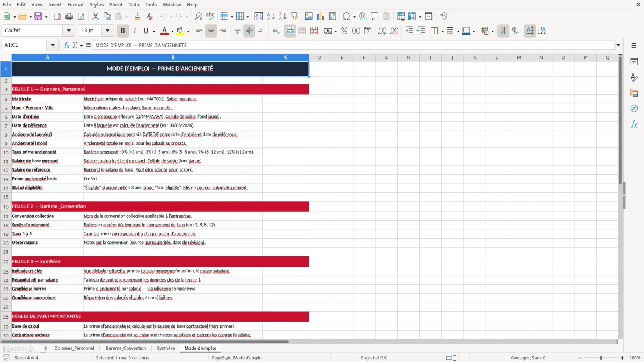Image resolution: width=644 pixels, height=362 pixels.
Task: Click the status bar zoom slider
Action: tap(601, 358)
